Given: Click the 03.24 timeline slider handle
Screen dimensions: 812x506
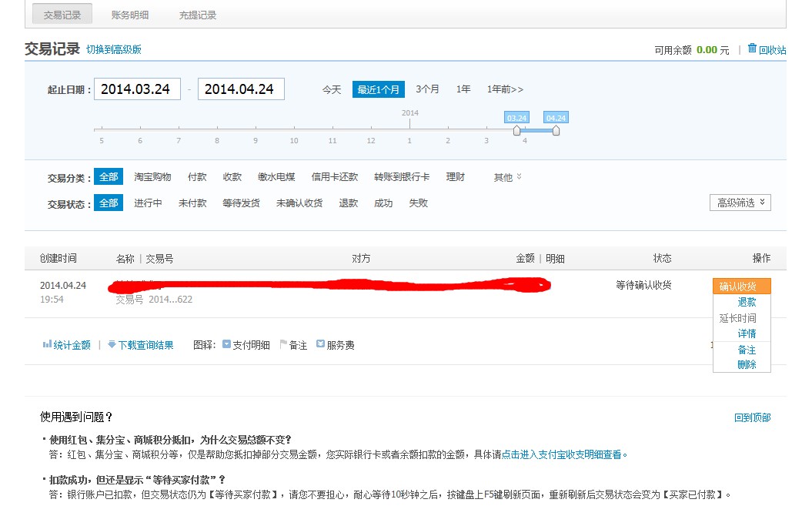Looking at the screenshot, I should point(516,131).
